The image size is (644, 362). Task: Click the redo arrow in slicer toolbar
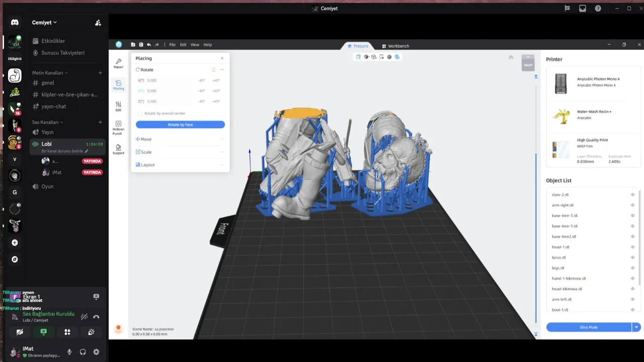point(156,45)
